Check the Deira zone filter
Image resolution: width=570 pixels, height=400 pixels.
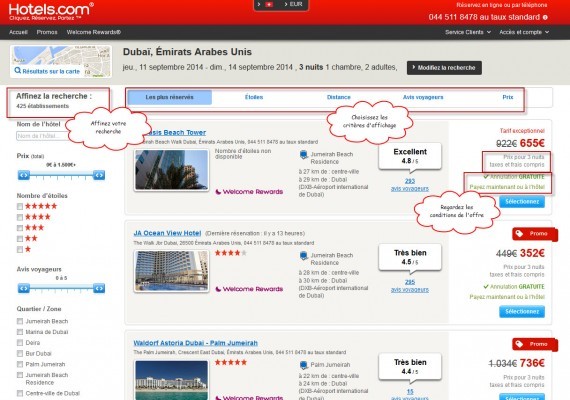20,343
